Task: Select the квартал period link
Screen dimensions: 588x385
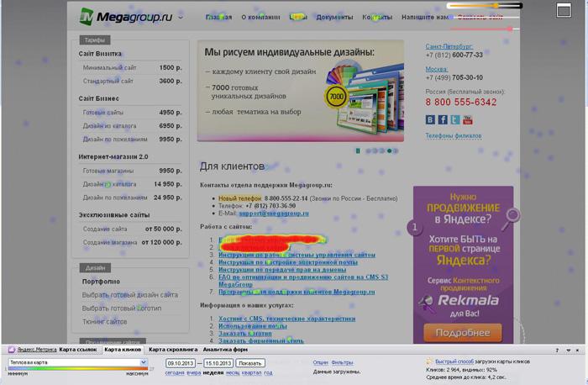Action: [252, 373]
